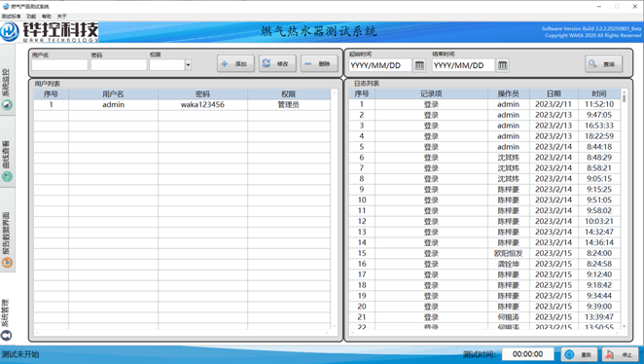
Task: Select log time 8:44:18
Action: pos(599,147)
